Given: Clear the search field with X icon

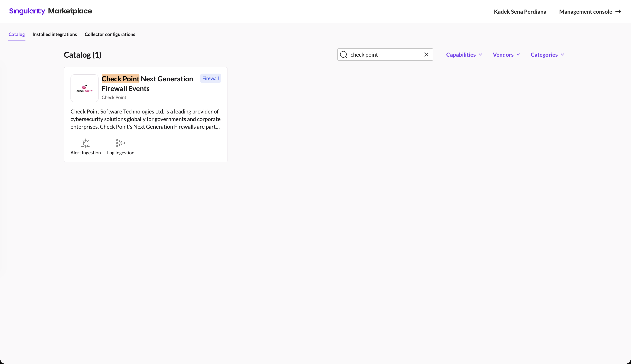Looking at the screenshot, I should click(x=426, y=55).
